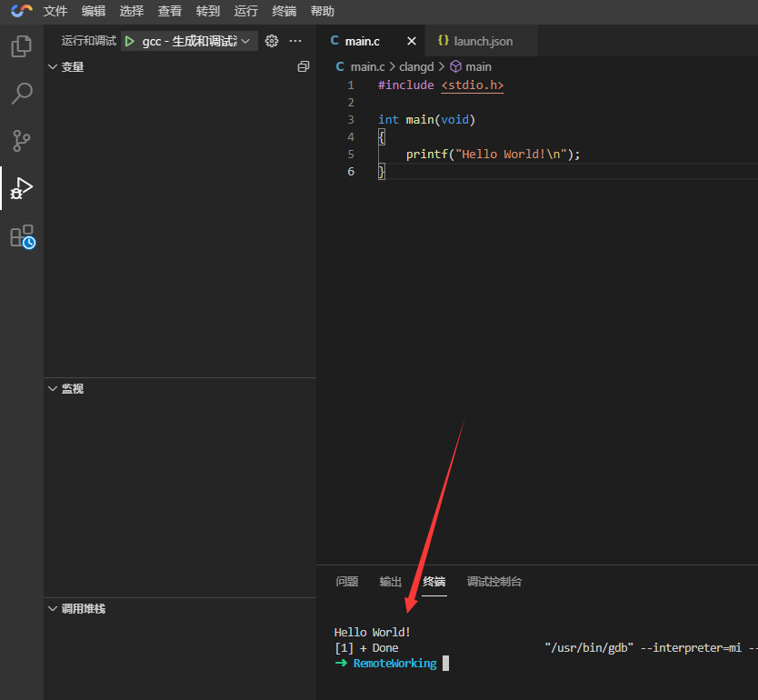This screenshot has height=700, width=758.
Task: Select the Run and Debug icon
Action: coord(22,188)
